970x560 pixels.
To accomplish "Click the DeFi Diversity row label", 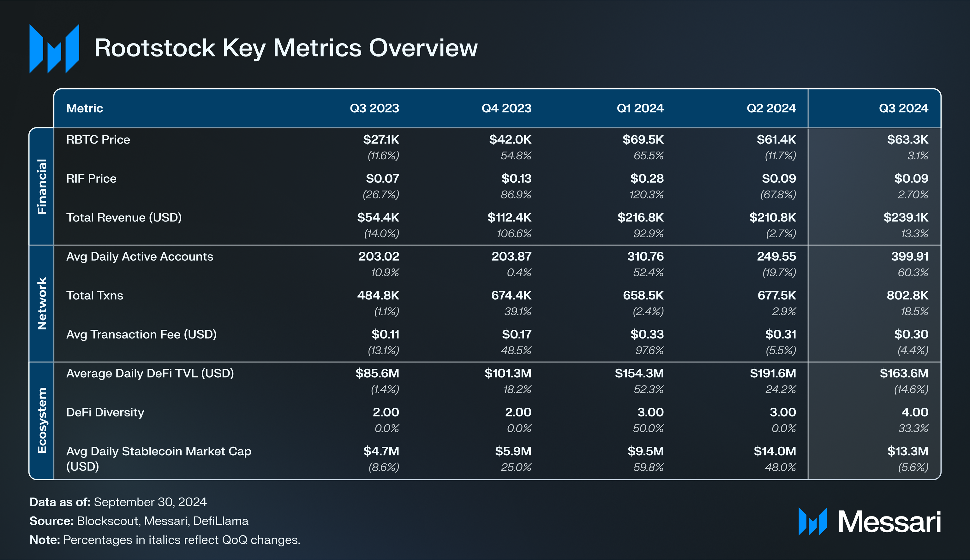I will point(105,412).
